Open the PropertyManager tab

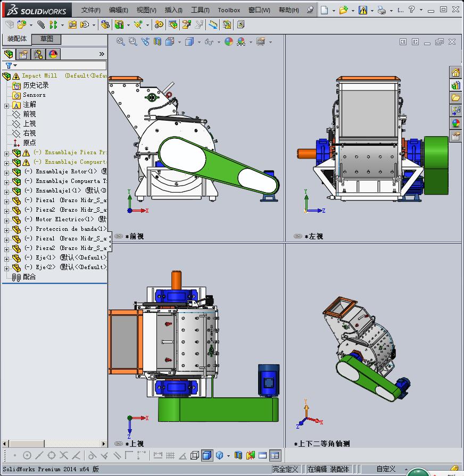[23, 54]
